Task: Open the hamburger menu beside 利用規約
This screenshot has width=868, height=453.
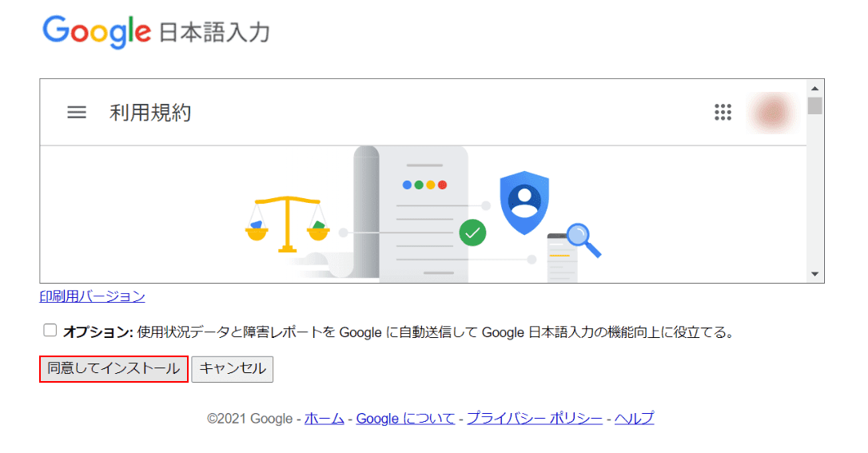Action: click(x=77, y=113)
